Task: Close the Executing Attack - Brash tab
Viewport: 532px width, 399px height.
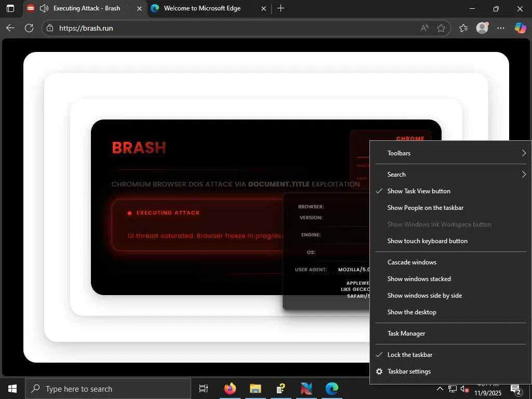Action: [139, 8]
